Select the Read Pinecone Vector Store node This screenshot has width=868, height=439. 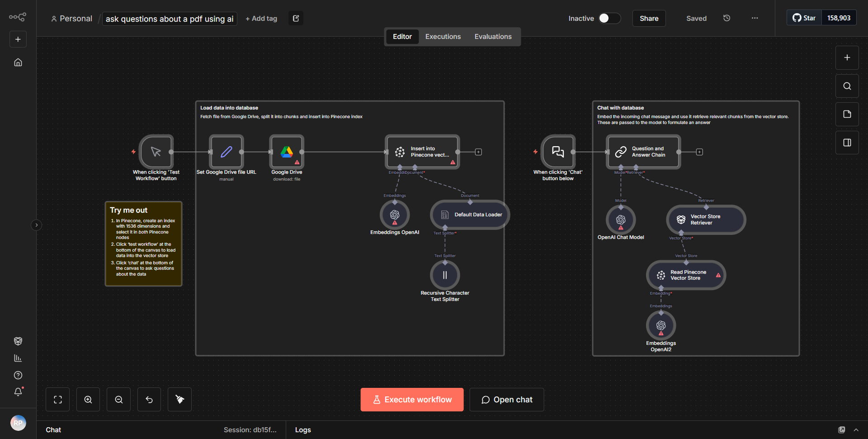pos(686,275)
